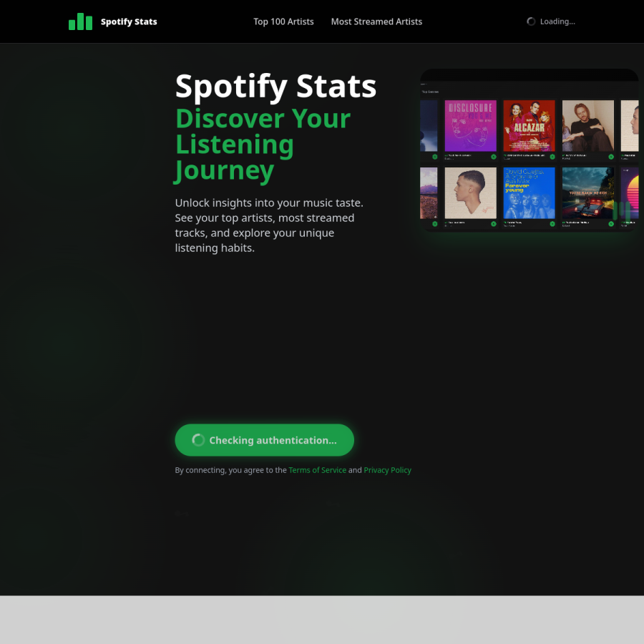Click the green bar-chart Spotify Stats logo
The image size is (644, 644).
coord(80,21)
